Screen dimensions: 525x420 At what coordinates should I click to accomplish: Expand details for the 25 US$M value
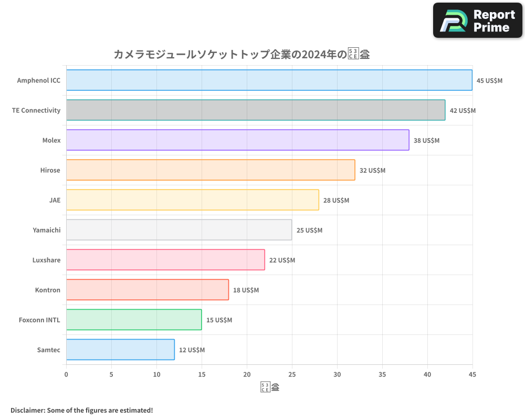(x=310, y=230)
